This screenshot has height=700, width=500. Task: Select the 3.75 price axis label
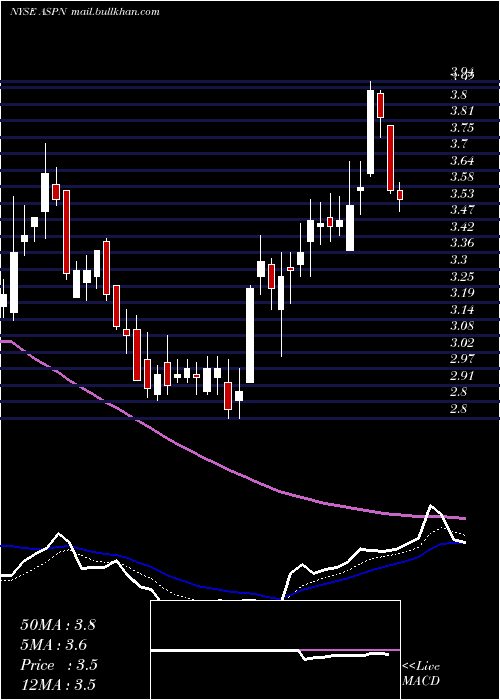coord(462,128)
